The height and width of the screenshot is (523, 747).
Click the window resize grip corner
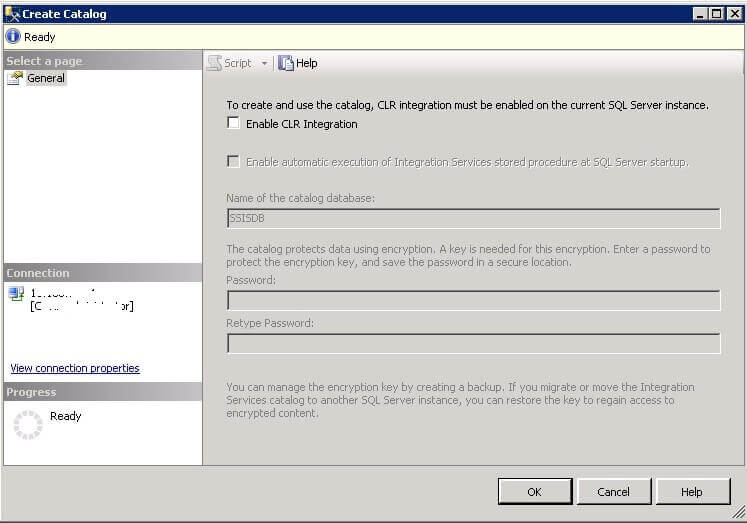click(x=738, y=512)
